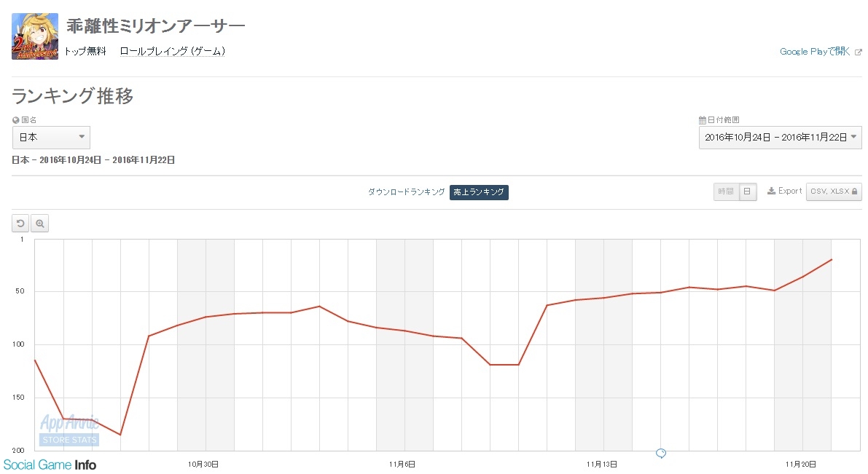868x474 pixels.
Task: Click the red ranking line at Nov 22 endpoint
Action: pos(832,259)
